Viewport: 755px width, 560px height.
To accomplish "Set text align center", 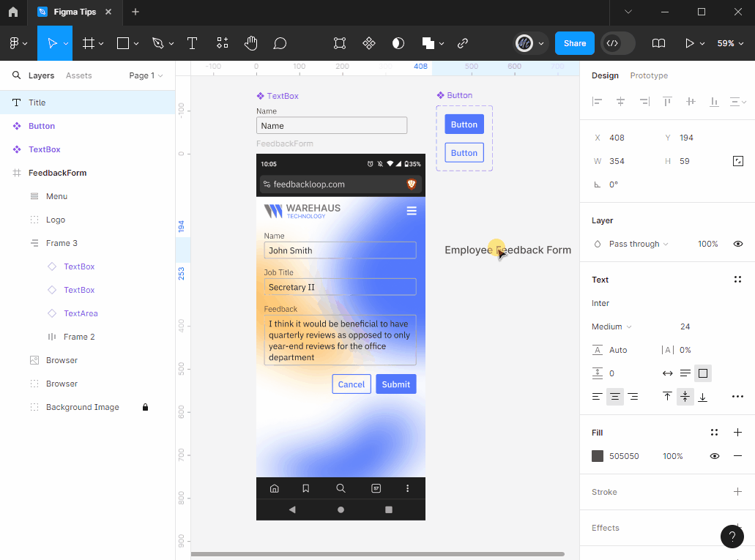I will [x=615, y=397].
